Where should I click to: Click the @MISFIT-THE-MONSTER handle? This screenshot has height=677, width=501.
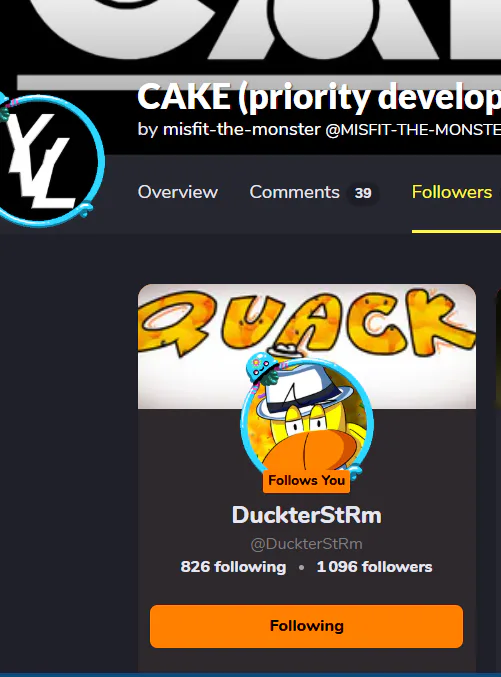(413, 130)
